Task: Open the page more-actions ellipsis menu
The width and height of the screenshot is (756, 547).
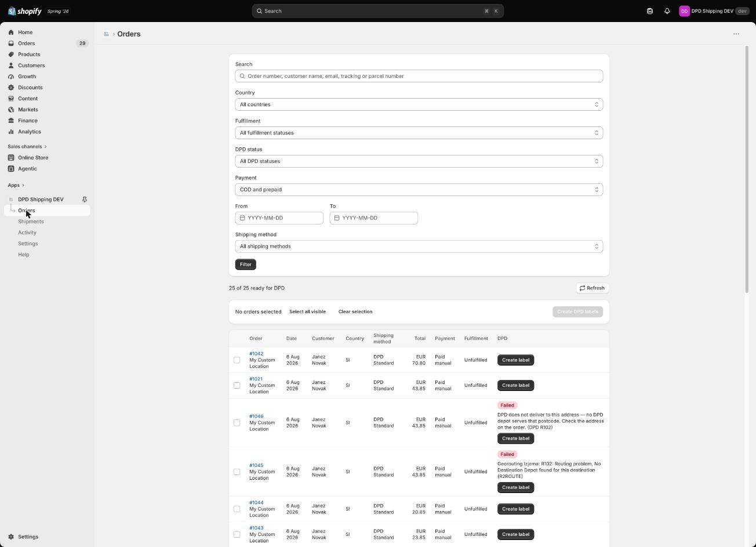Action: tap(736, 34)
